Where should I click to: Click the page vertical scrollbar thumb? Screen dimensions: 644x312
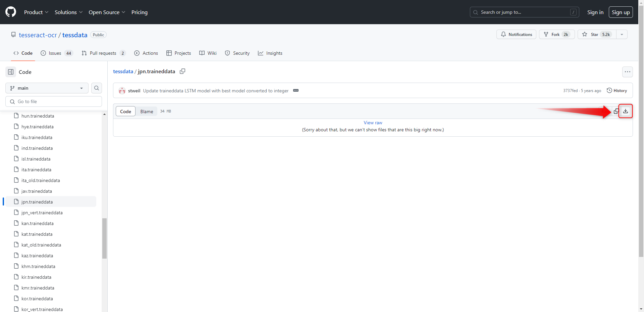[x=641, y=131]
